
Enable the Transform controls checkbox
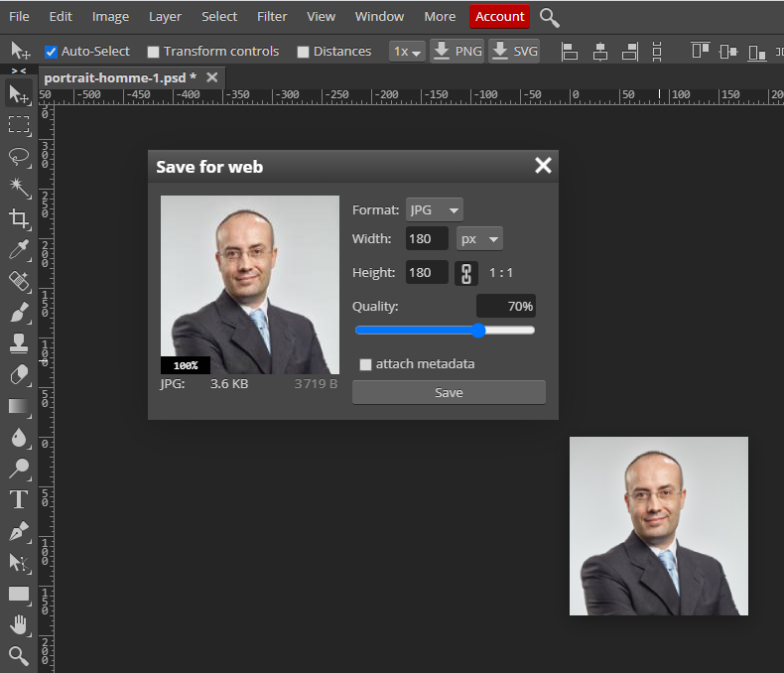coord(153,52)
